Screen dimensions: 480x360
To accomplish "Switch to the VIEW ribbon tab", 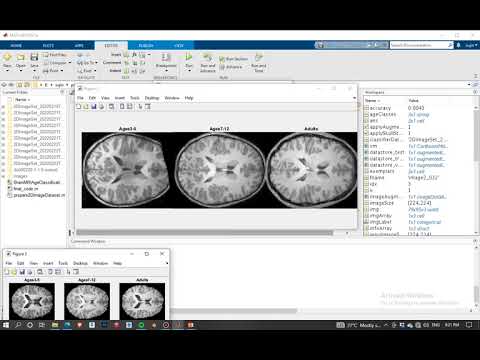I will click(x=179, y=45).
